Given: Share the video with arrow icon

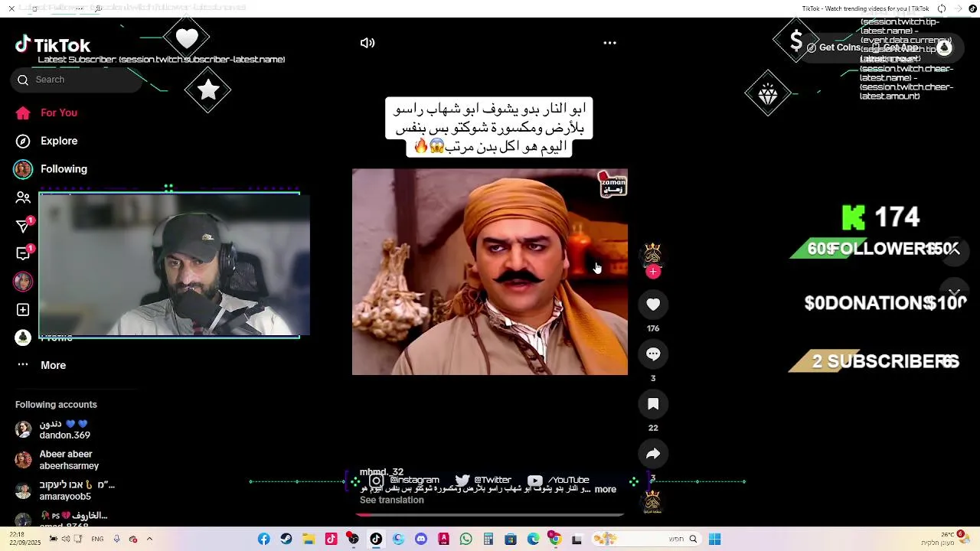Looking at the screenshot, I should pos(653,454).
